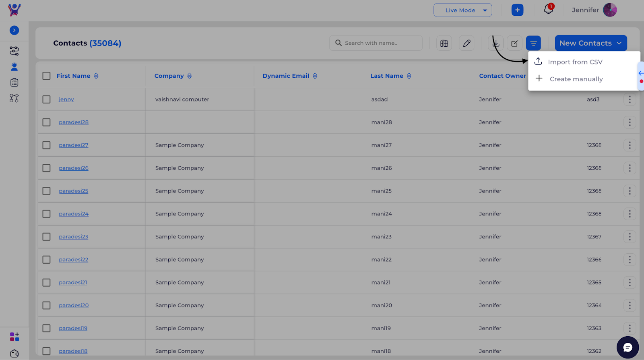Check the checkbox for paradesi27 row
Viewport: 644px width, 360px height.
(47, 145)
